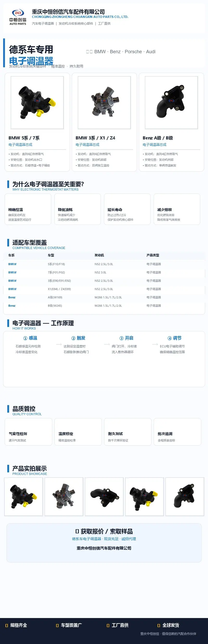The image size is (208, 644).
Task: Select the A级(W169) table row
Action: click(x=104, y=297)
